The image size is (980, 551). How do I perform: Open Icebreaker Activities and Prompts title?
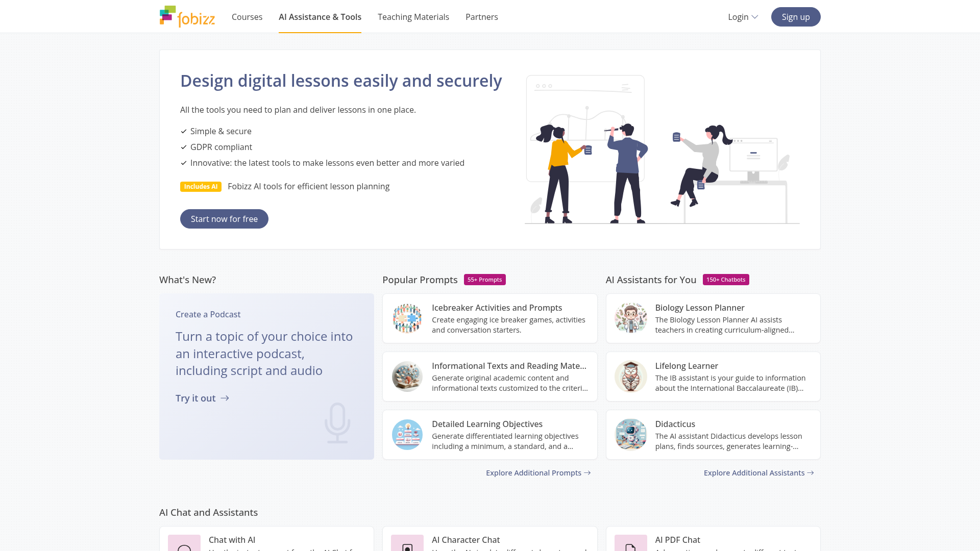point(497,308)
